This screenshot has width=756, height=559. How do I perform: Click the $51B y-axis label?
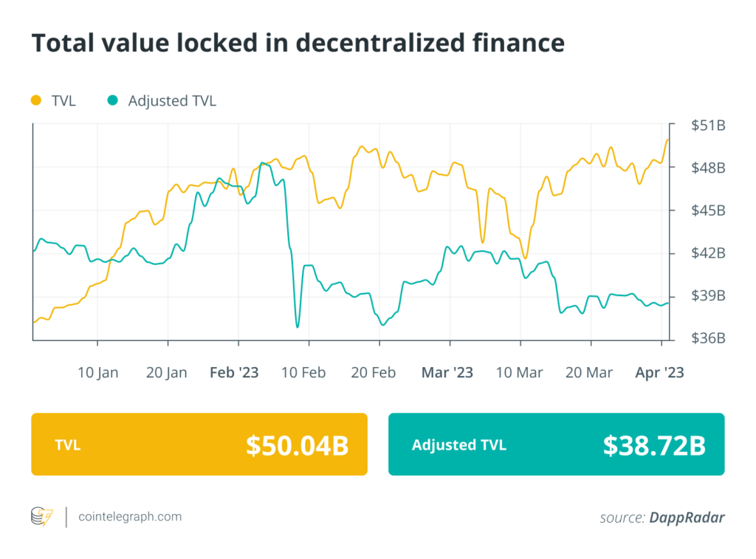coord(708,126)
